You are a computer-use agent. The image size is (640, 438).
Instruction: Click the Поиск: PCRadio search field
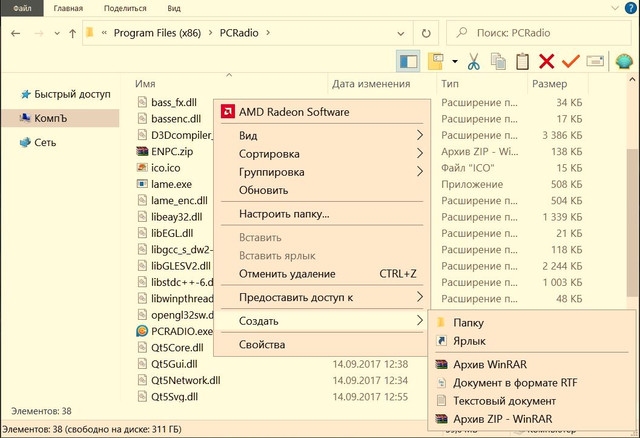pyautogui.click(x=539, y=33)
